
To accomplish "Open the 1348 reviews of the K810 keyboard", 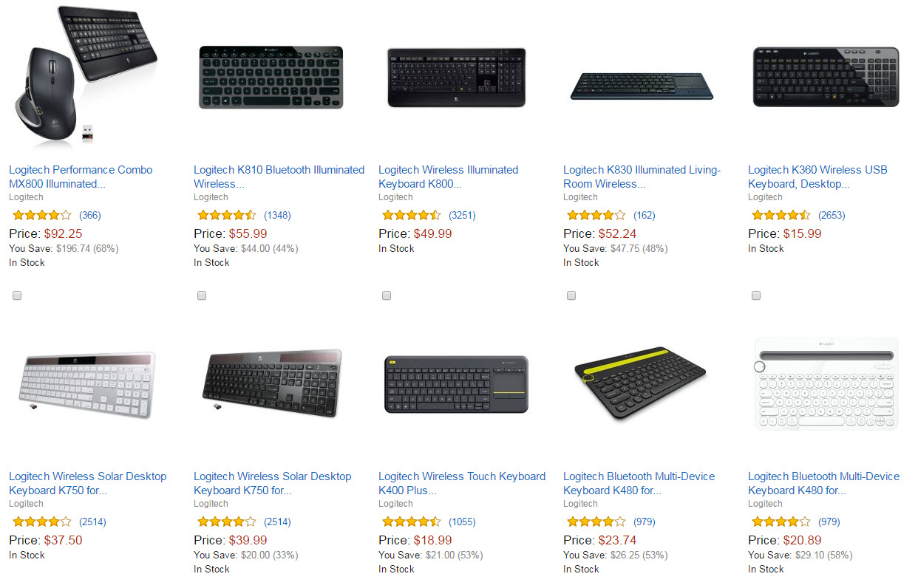I will pyautogui.click(x=277, y=216).
